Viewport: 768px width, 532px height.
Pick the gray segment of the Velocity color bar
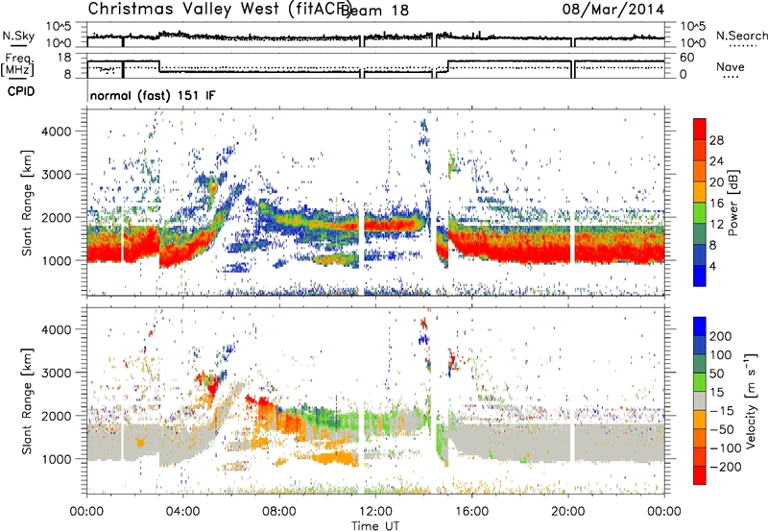coord(700,400)
